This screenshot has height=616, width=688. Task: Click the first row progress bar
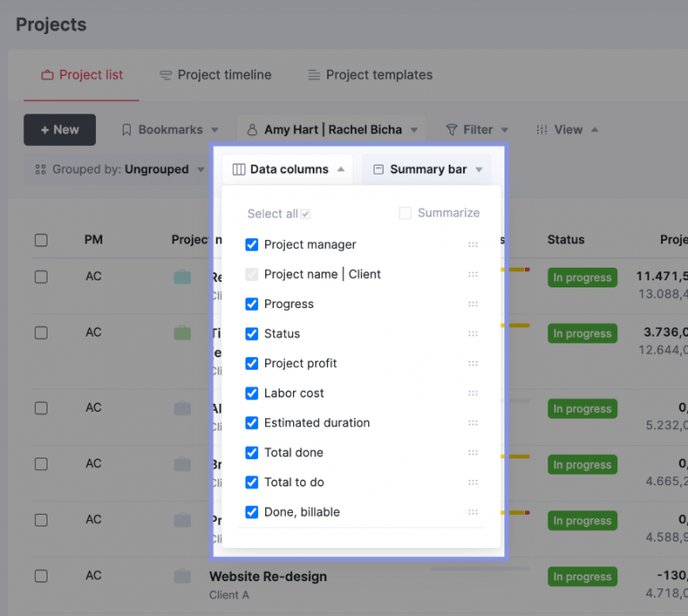pyautogui.click(x=517, y=269)
